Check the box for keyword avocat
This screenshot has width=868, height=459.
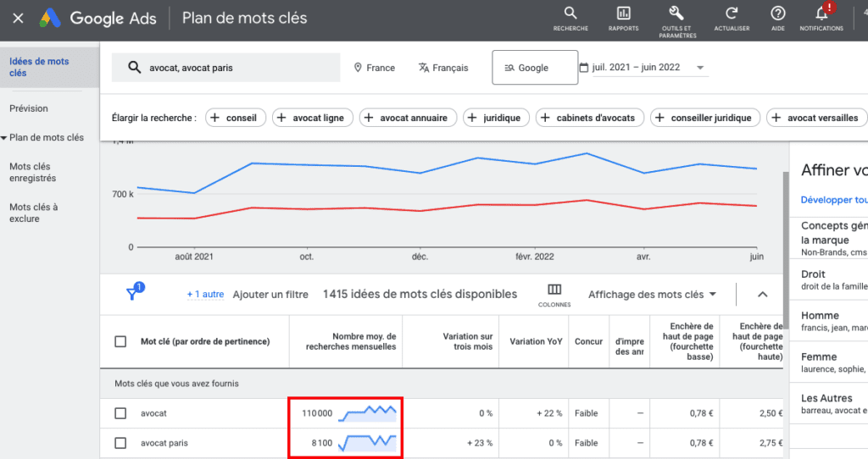click(120, 413)
